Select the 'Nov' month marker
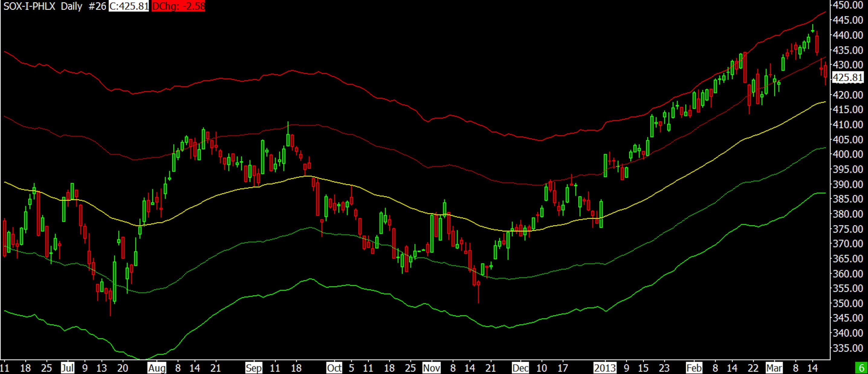 click(431, 368)
